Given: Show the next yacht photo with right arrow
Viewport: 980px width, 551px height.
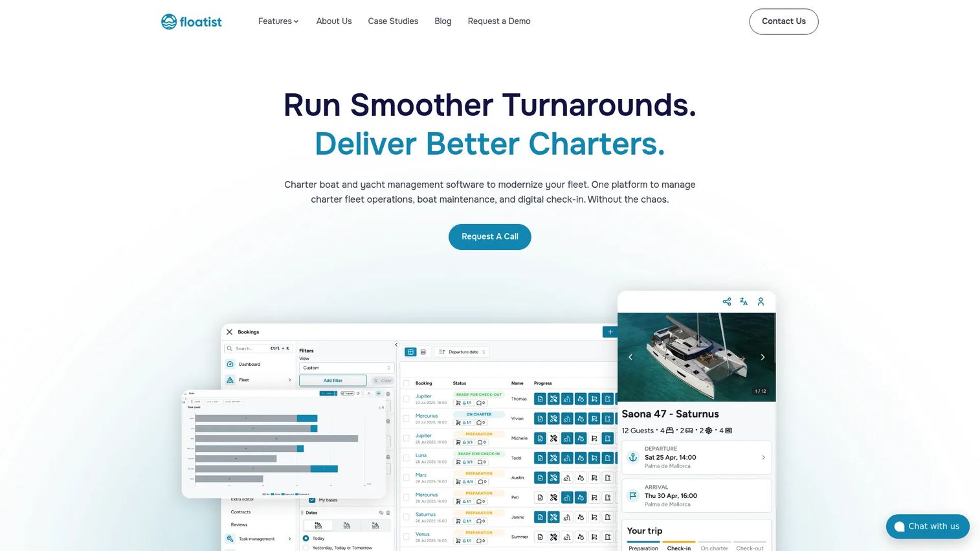Looking at the screenshot, I should pos(763,357).
